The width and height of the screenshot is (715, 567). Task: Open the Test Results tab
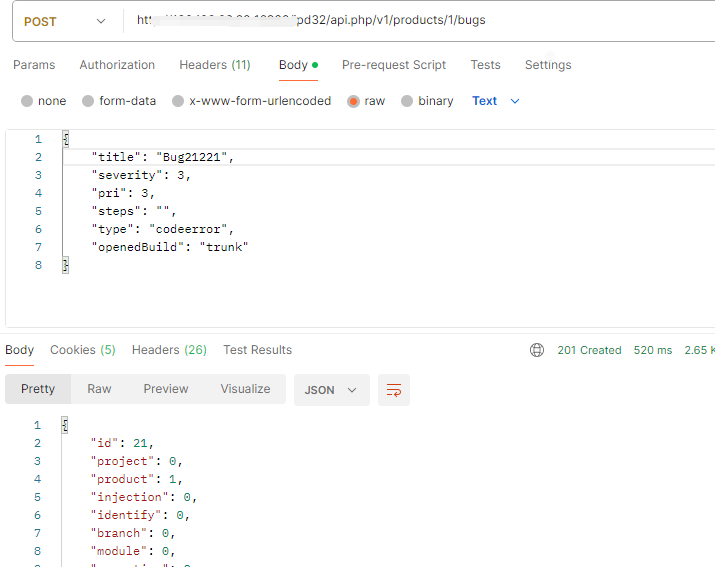click(257, 350)
